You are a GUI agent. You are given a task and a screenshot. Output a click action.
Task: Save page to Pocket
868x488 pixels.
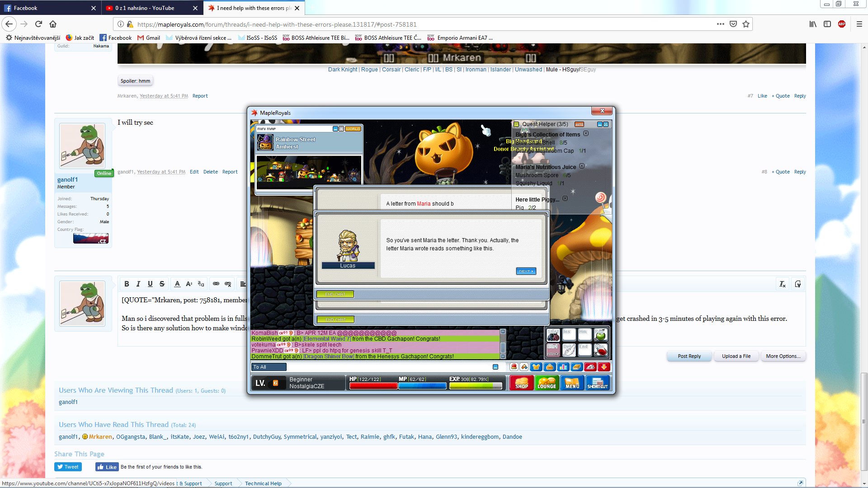[733, 24]
